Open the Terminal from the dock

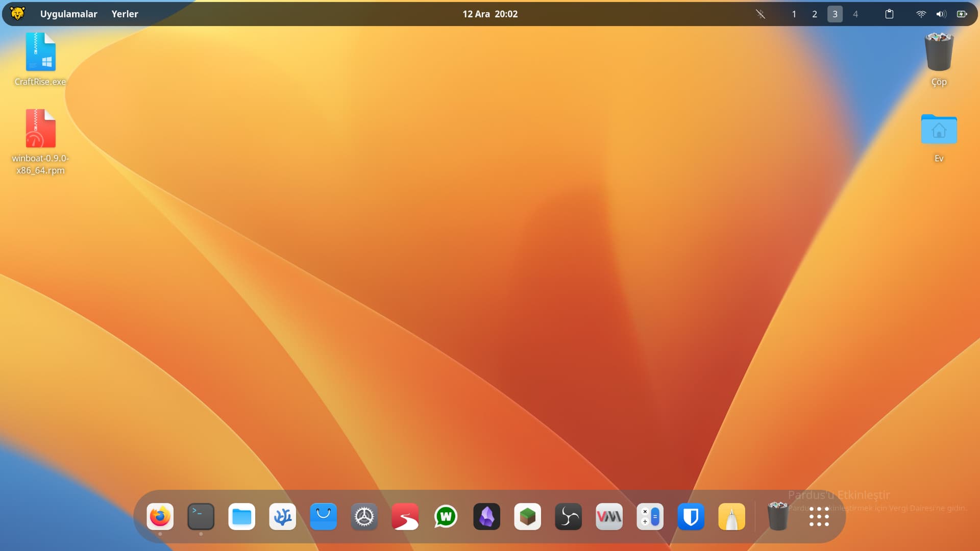pos(201,517)
